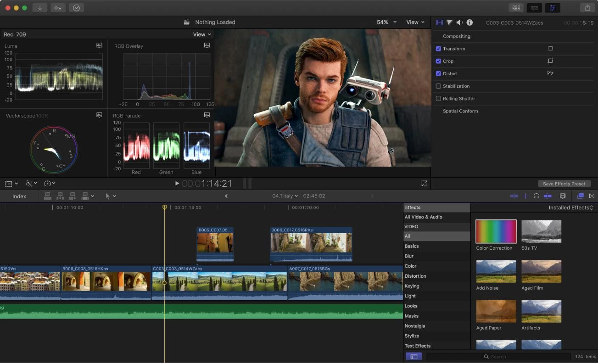Open the overwrite edit options dropdown

87,196
